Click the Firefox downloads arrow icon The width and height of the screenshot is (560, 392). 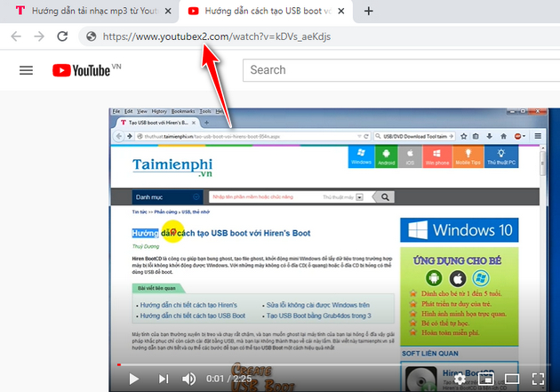[x=489, y=136]
